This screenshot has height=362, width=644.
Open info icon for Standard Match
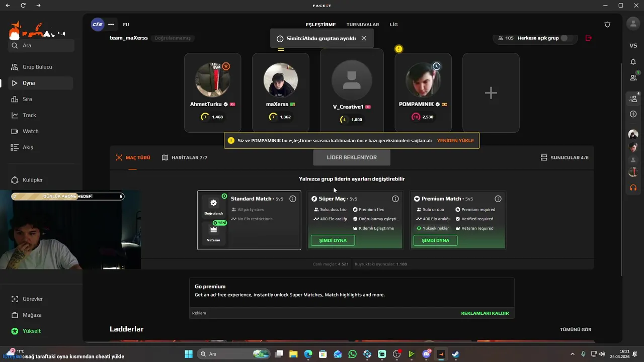293,199
